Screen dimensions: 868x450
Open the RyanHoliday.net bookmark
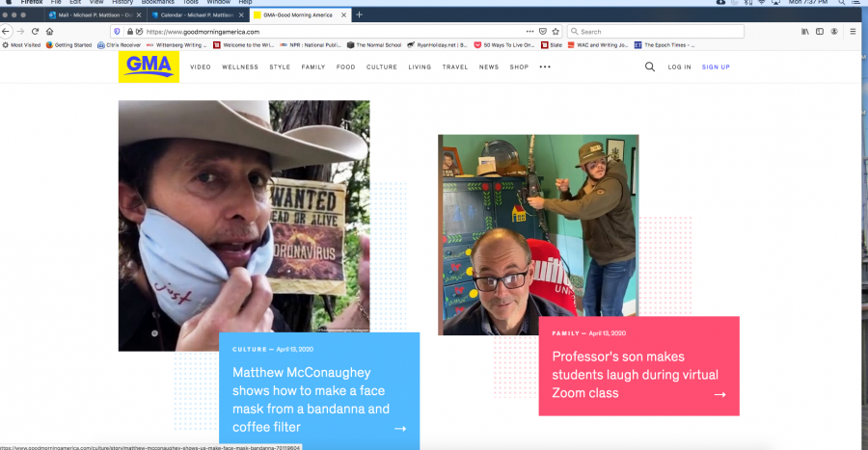tap(437, 45)
